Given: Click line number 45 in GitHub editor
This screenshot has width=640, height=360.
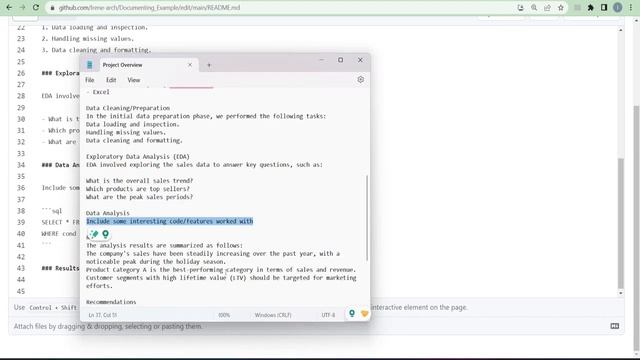Looking at the screenshot, I should [21, 291].
